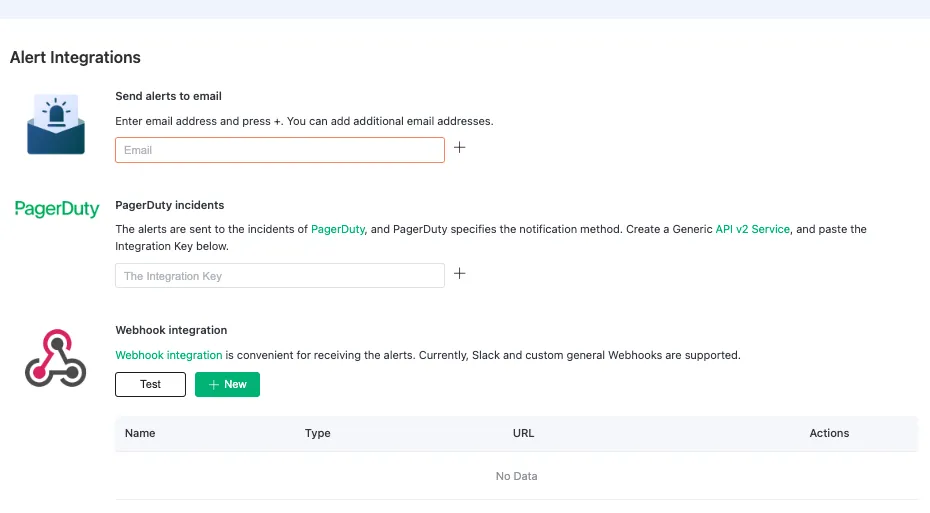Click the PagerDuty incidents section title
930x513 pixels.
[x=170, y=205]
